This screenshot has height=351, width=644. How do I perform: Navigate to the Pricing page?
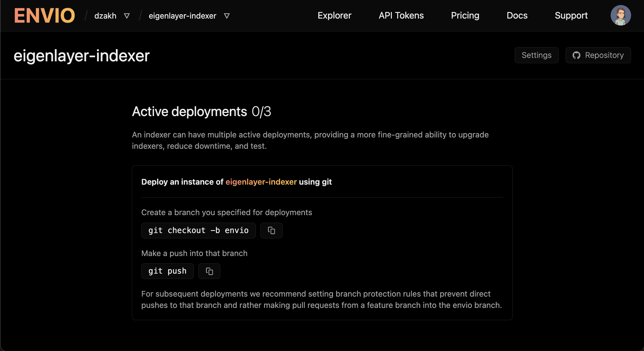point(465,15)
